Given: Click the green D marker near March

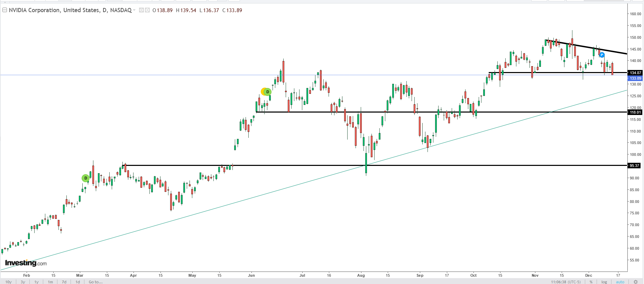Looking at the screenshot, I should tap(85, 178).
